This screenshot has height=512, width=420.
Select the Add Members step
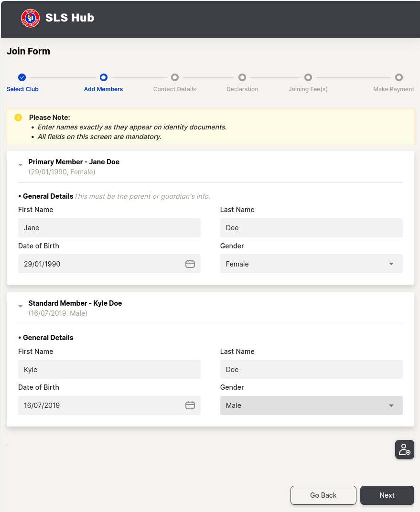coord(103,83)
